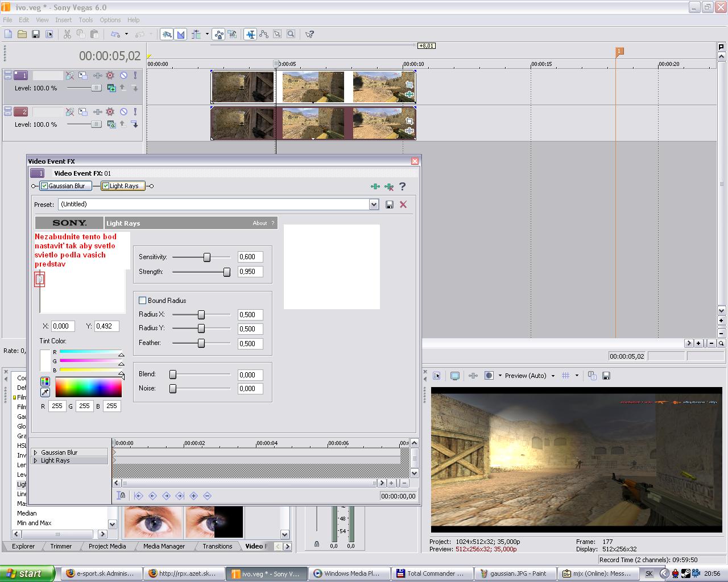Open the undo history dropdown arrow
This screenshot has width=728, height=582.
(126, 34)
